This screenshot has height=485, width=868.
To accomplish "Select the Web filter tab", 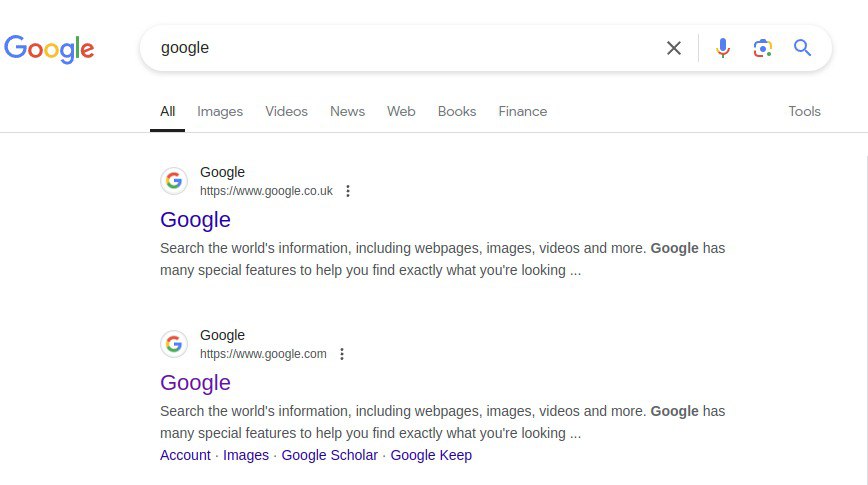I will coord(401,111).
